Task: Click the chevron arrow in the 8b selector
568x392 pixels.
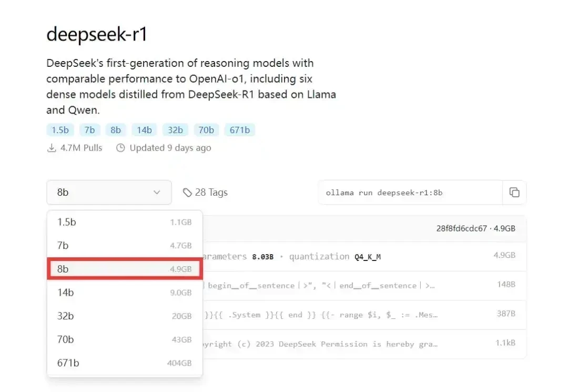Action: pos(157,193)
